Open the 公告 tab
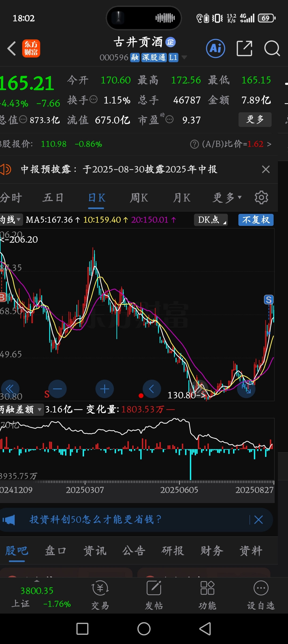The image size is (288, 644). point(134,551)
